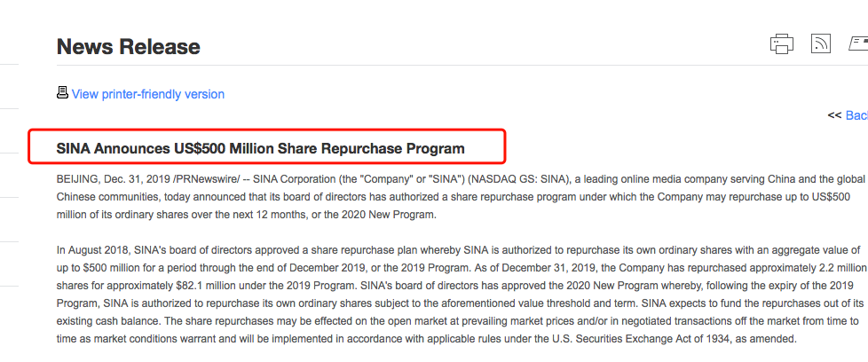This screenshot has width=868, height=362.
Task: Click the News Release page heading
Action: click(129, 47)
